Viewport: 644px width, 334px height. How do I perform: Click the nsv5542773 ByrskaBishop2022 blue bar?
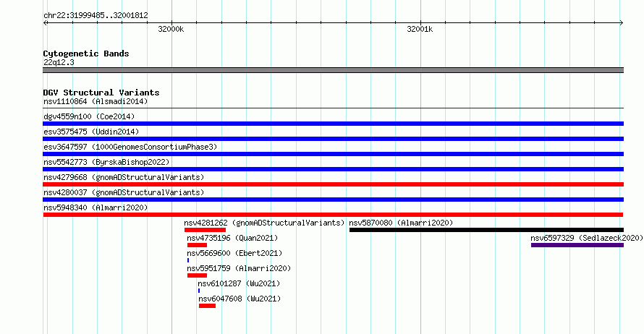click(x=333, y=169)
